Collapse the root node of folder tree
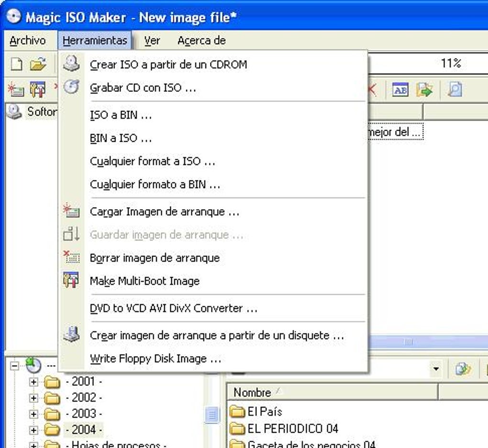This screenshot has height=448, width=488. pyautogui.click(x=14, y=366)
